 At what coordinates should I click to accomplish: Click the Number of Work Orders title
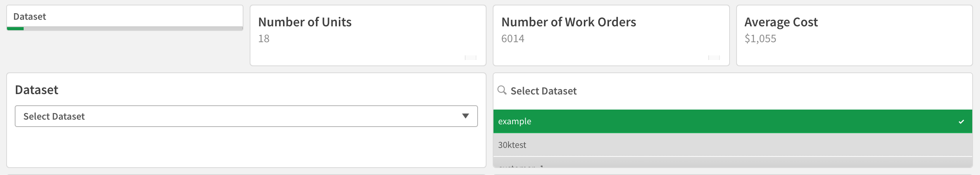click(568, 22)
